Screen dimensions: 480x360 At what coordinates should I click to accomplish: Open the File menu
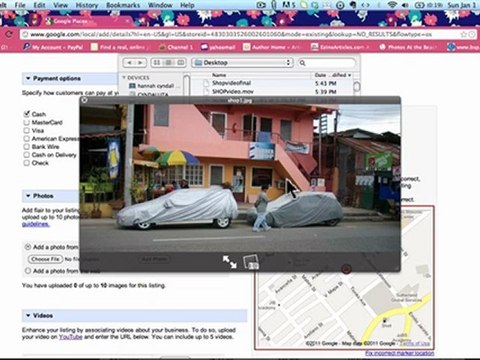click(x=20, y=5)
